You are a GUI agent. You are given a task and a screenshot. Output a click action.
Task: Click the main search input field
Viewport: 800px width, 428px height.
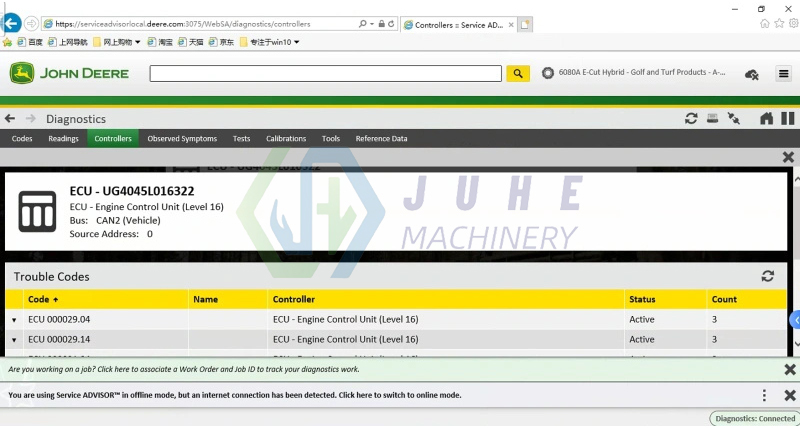tap(325, 73)
